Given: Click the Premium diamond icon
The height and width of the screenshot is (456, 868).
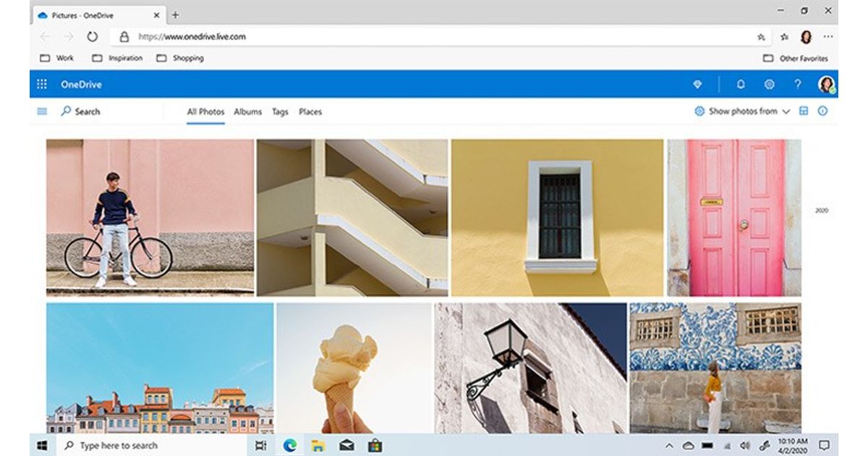Looking at the screenshot, I should (x=697, y=85).
